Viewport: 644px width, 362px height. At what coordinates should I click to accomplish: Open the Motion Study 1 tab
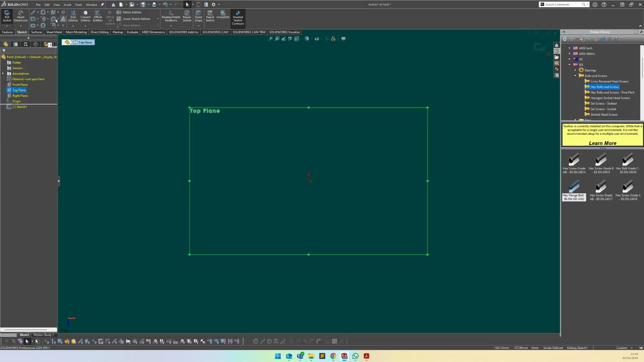(43, 335)
